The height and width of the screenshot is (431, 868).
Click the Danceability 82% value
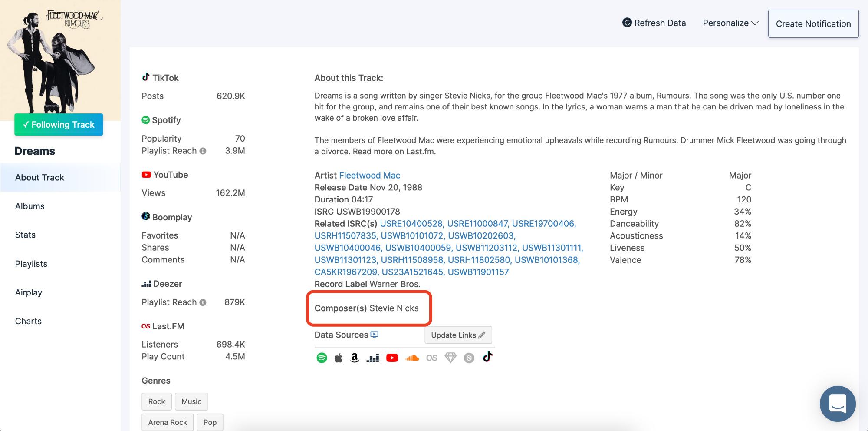[x=743, y=224]
